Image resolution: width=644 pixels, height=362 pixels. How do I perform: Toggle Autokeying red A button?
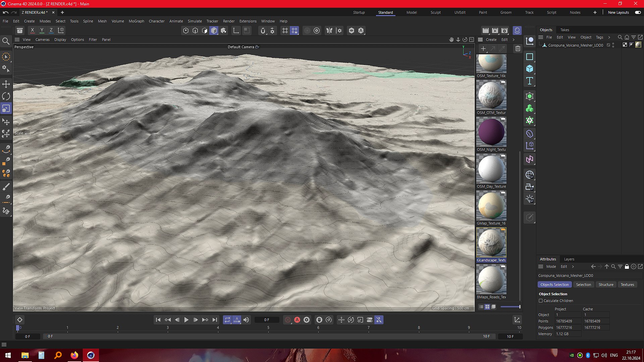click(297, 320)
